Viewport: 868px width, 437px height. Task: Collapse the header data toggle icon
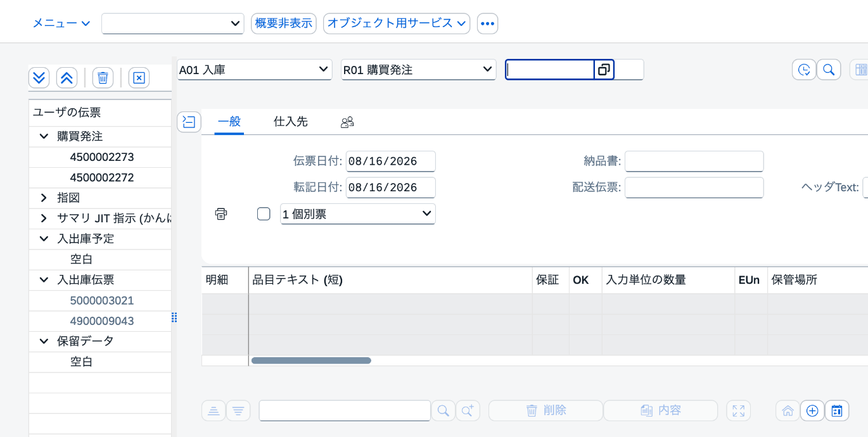(x=189, y=122)
